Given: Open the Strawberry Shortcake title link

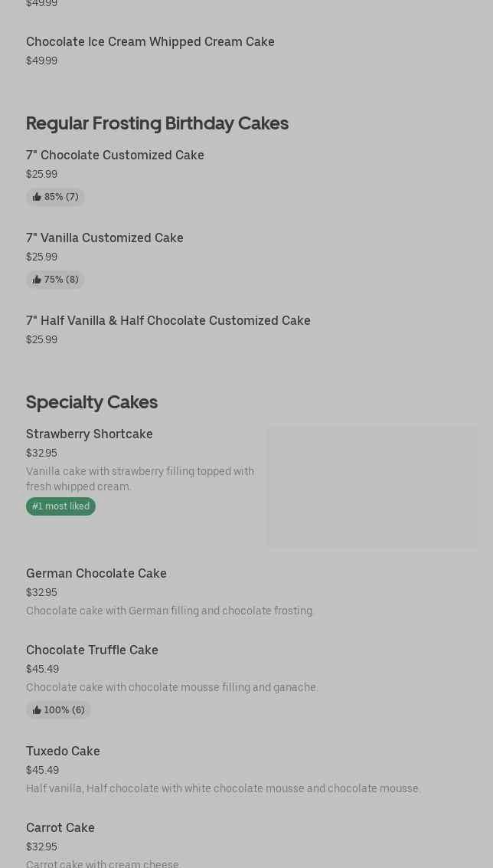Looking at the screenshot, I should coord(90,434).
